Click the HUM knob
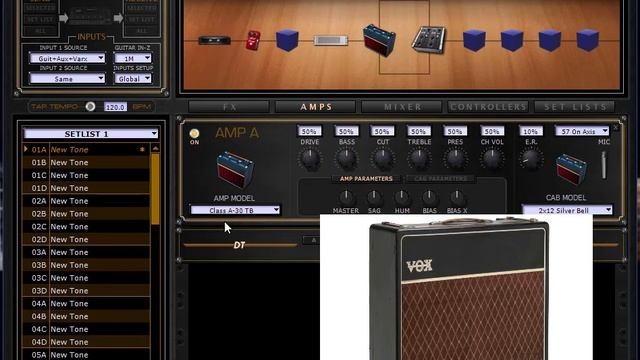640x360 pixels. coord(402,197)
